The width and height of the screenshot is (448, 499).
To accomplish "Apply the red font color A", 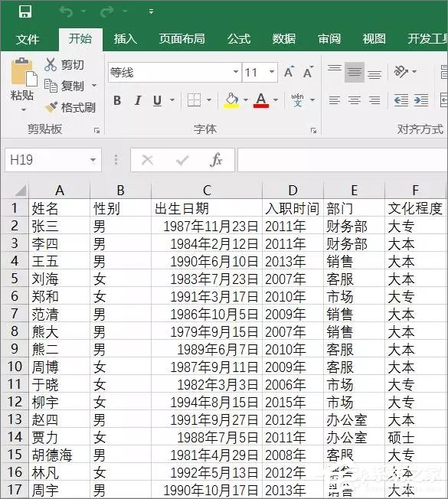I will [261, 100].
